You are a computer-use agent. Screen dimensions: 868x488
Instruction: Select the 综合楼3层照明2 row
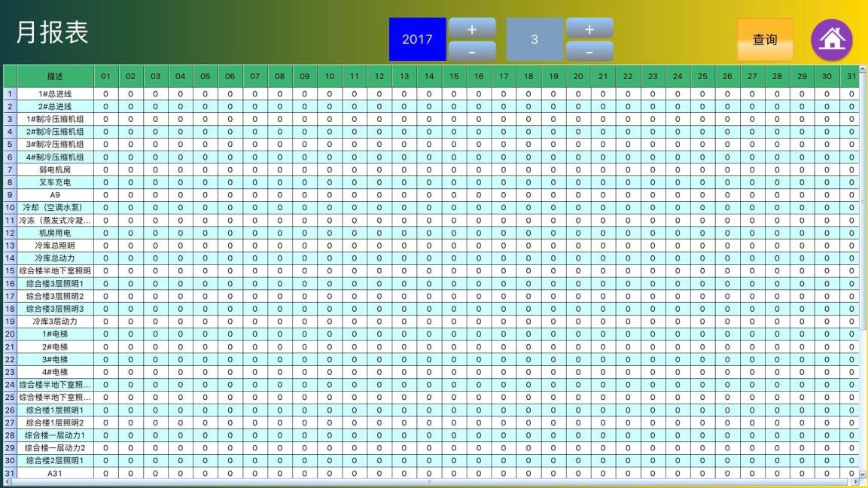pyautogui.click(x=431, y=297)
